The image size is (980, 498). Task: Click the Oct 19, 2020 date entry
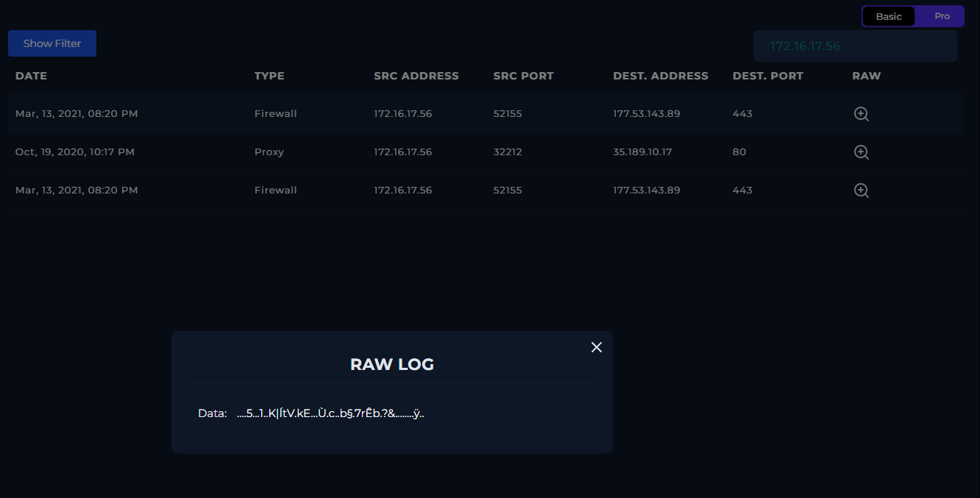tap(74, 152)
